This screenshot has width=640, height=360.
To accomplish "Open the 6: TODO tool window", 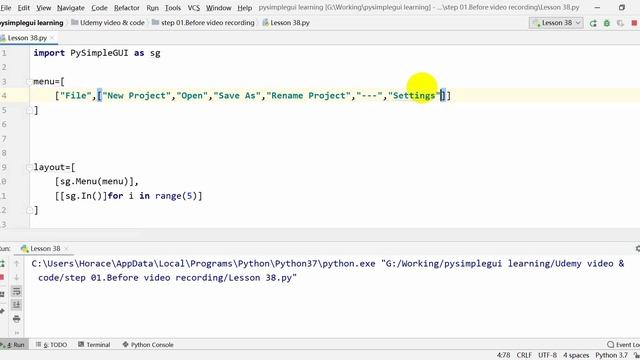I will click(x=51, y=345).
